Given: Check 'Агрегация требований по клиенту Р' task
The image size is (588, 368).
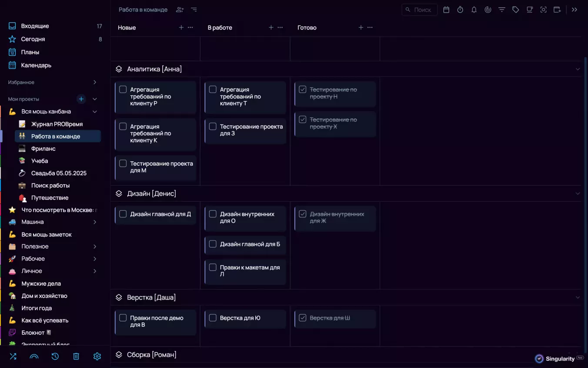Looking at the screenshot, I should pyautogui.click(x=123, y=89).
